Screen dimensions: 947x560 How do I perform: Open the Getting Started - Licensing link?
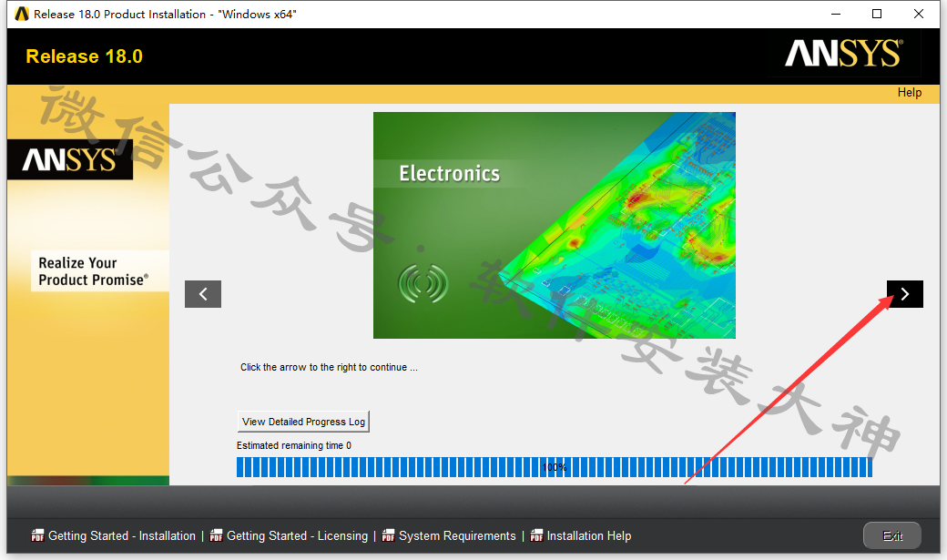coord(297,535)
